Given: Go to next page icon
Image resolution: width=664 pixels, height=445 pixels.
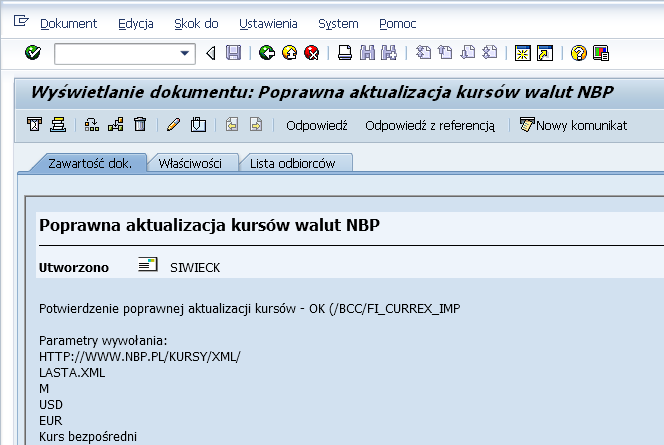Looking at the screenshot, I should tap(468, 53).
